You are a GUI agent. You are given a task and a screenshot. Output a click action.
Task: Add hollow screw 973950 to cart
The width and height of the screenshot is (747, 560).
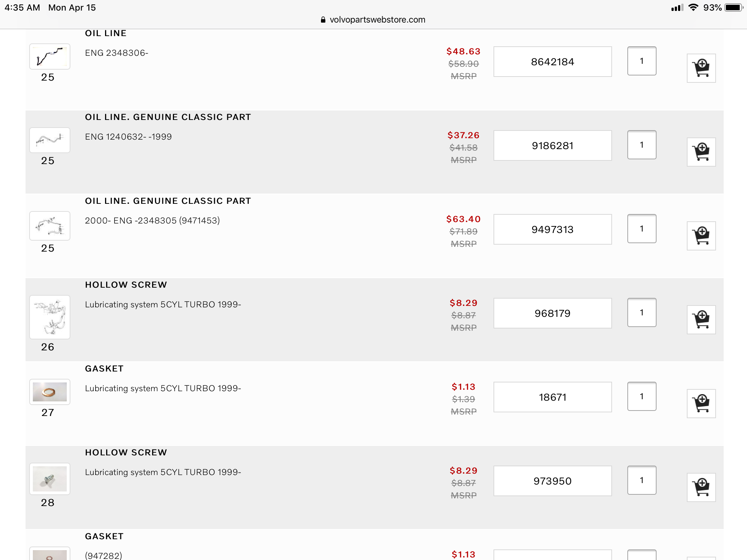(701, 487)
